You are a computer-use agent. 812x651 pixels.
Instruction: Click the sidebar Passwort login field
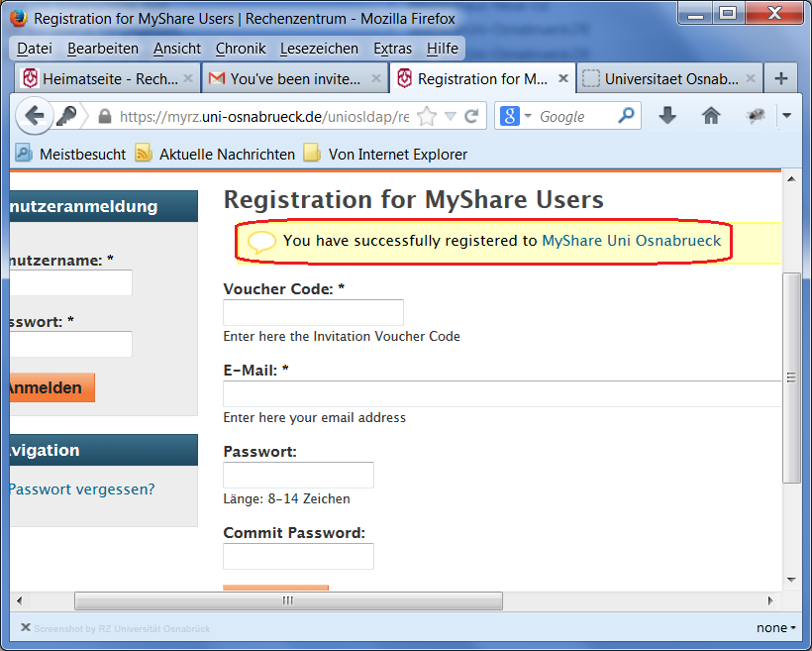(71, 344)
